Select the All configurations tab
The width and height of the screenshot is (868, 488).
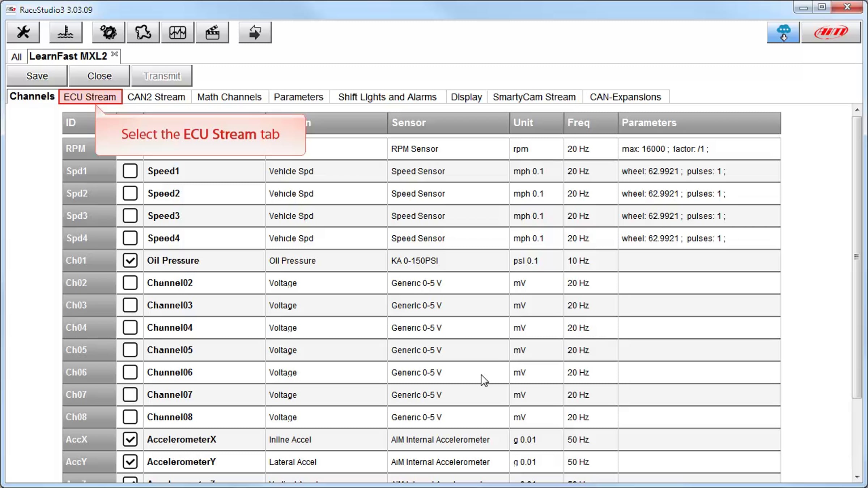pyautogui.click(x=16, y=57)
